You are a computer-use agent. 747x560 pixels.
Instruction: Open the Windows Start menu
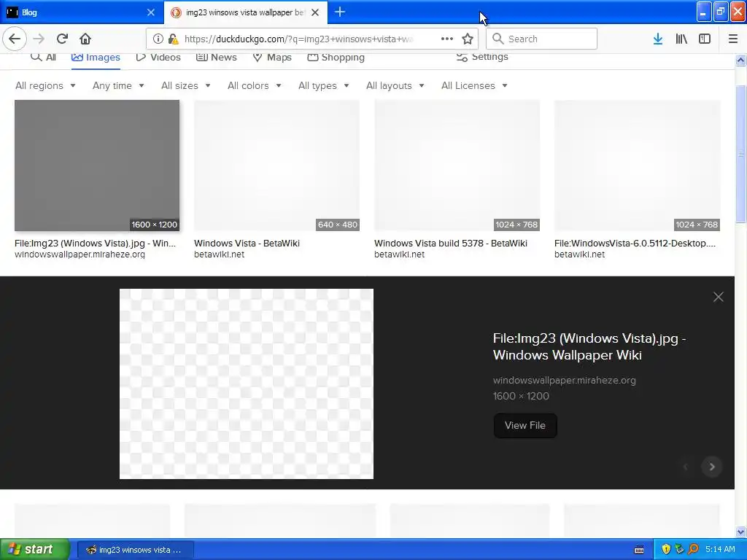click(35, 549)
